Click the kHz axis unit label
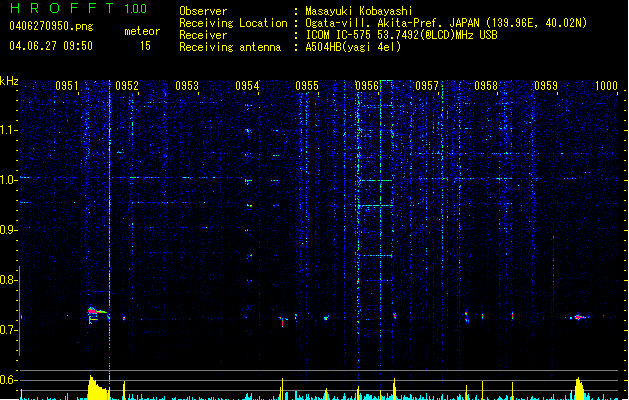 coord(9,81)
